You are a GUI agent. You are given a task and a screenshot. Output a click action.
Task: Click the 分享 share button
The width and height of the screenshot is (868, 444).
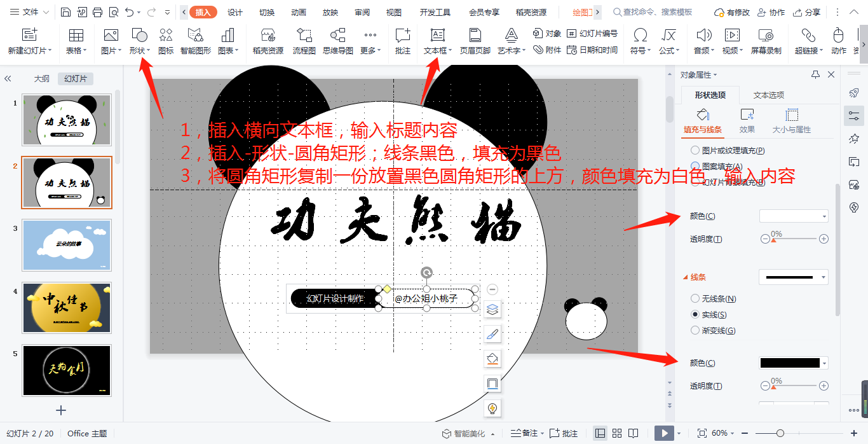806,12
